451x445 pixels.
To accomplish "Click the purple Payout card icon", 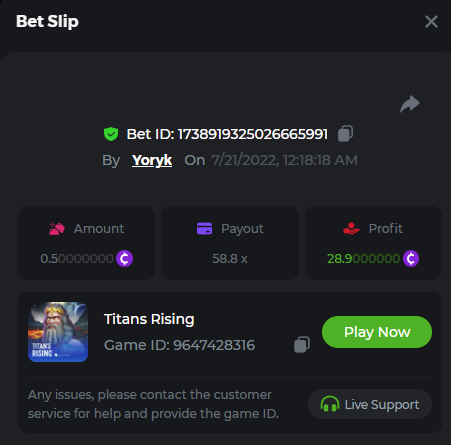I will [x=204, y=229].
